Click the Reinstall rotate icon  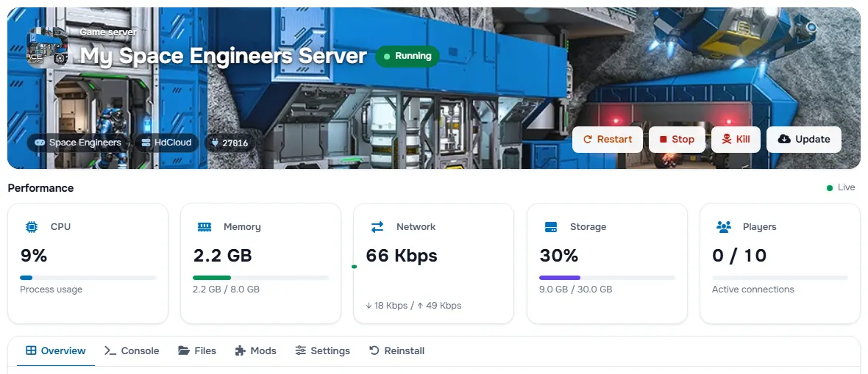coord(374,350)
